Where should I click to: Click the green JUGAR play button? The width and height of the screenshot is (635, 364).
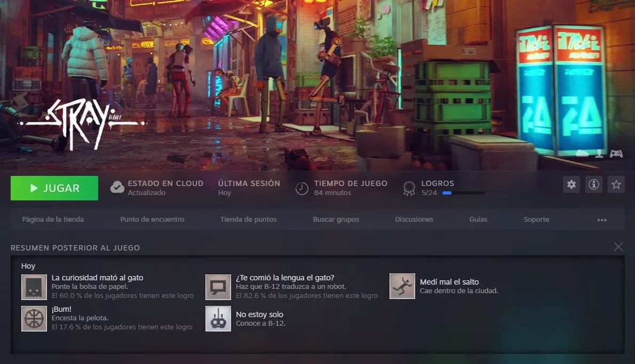54,188
